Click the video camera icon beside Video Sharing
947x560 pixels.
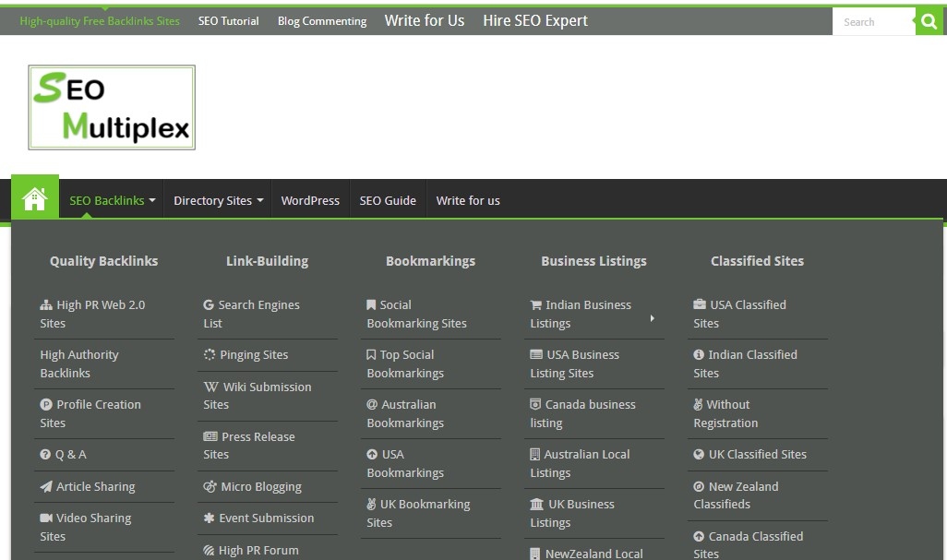click(46, 518)
